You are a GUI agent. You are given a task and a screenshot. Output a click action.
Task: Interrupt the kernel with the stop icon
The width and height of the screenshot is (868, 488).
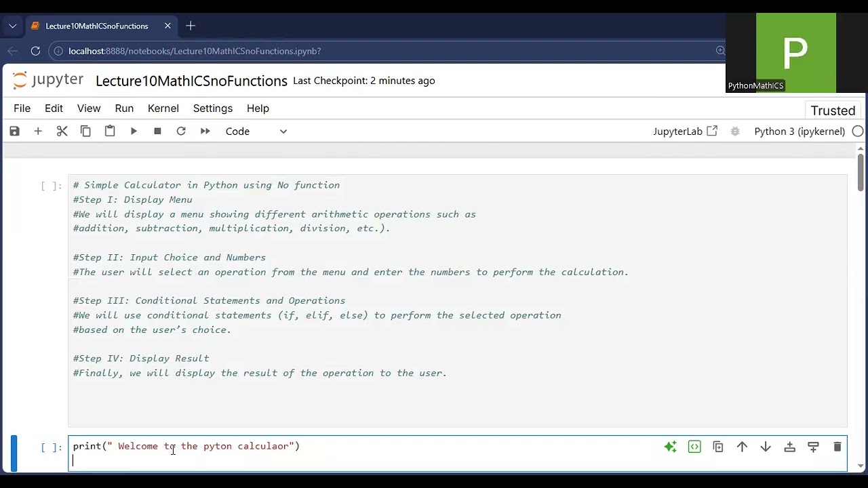(x=157, y=131)
